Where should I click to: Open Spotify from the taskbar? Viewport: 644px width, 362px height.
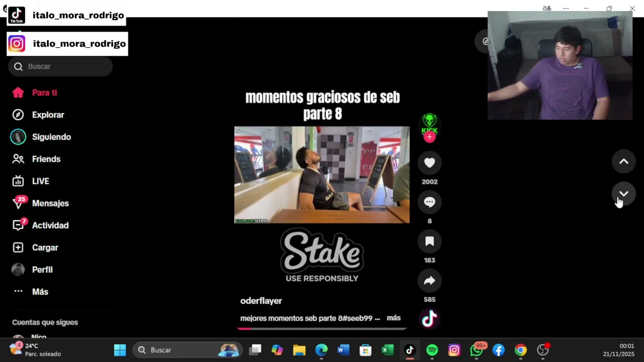point(432,350)
